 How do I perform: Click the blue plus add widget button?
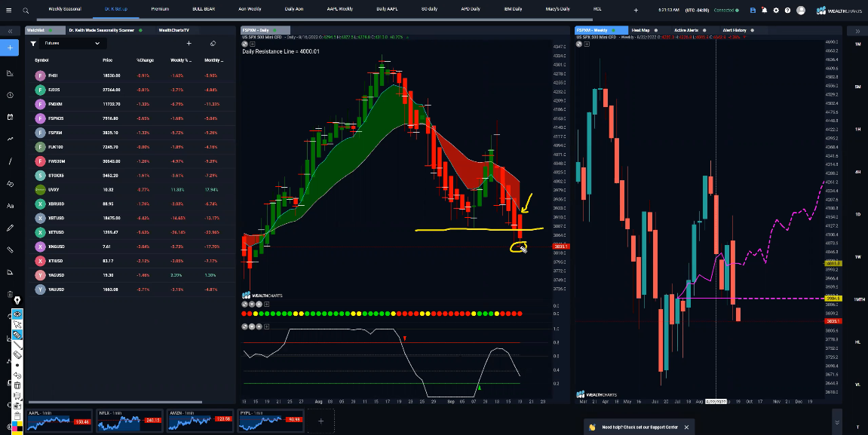[10, 48]
